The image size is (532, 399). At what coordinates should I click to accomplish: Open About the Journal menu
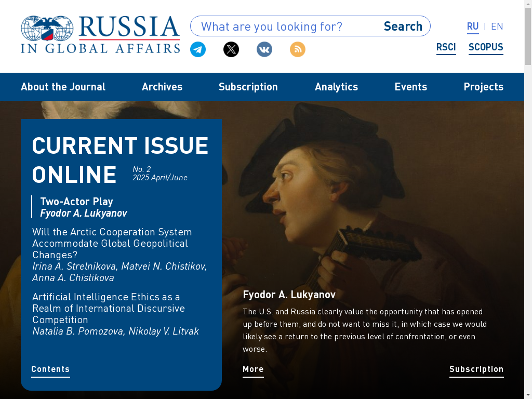tap(63, 87)
